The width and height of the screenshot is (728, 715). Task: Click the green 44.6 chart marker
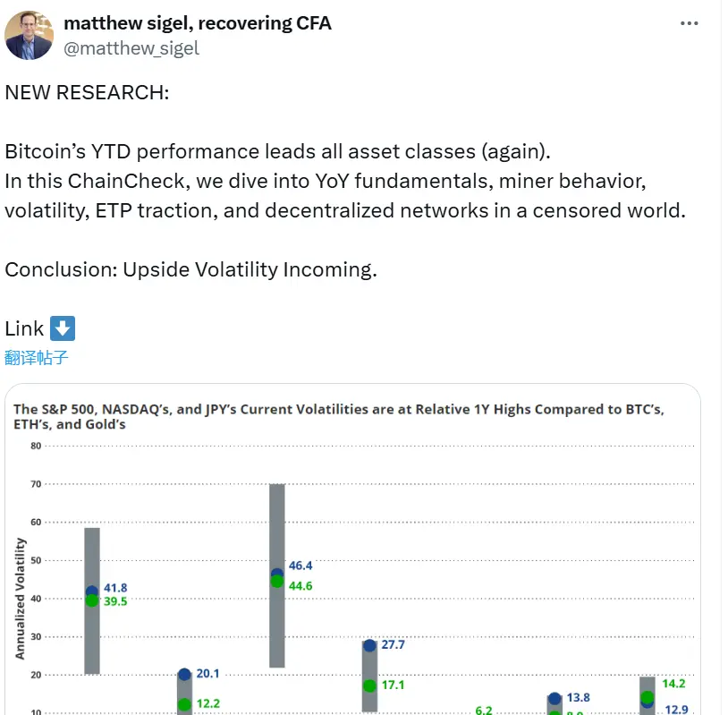click(x=275, y=583)
